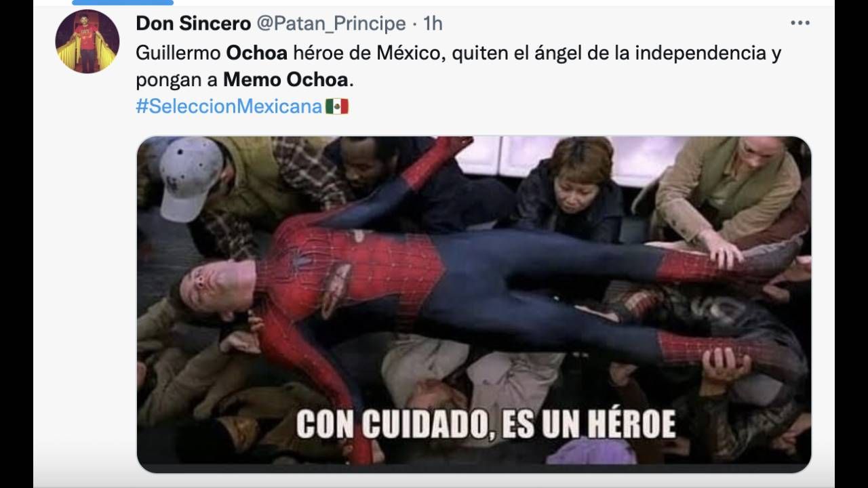Viewport: 868px width, 488px height.
Task: Click bold Ochoa after Guillermo
Action: (x=256, y=53)
